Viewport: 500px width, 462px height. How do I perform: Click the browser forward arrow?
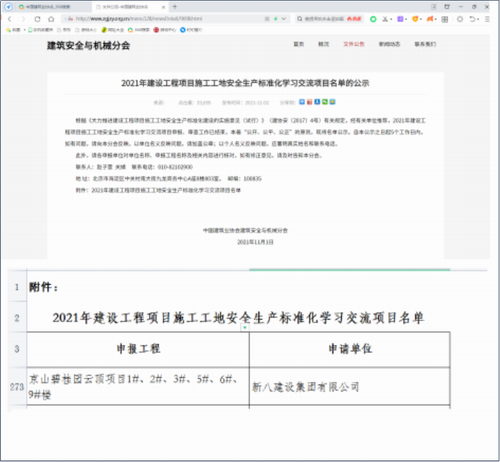23,19
